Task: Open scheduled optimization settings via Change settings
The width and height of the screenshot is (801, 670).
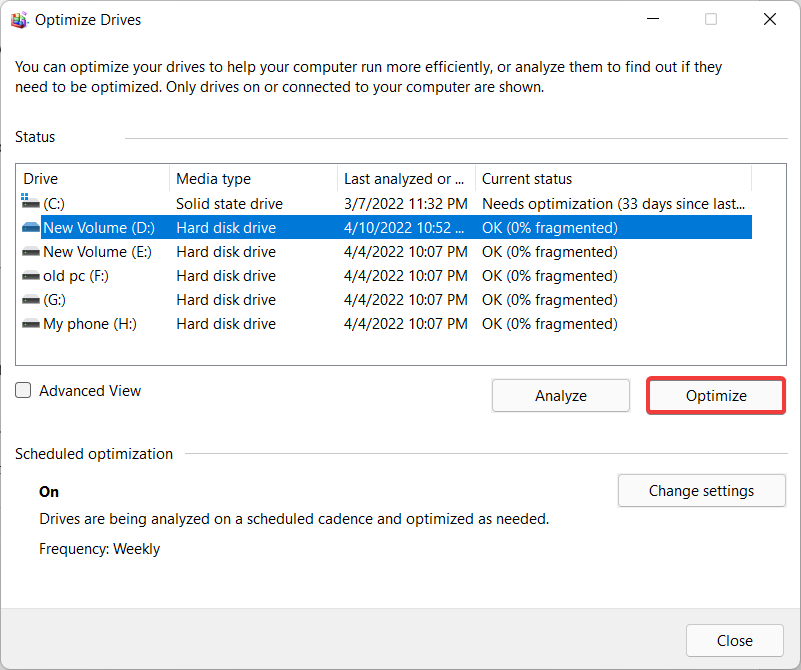Action: [x=701, y=490]
